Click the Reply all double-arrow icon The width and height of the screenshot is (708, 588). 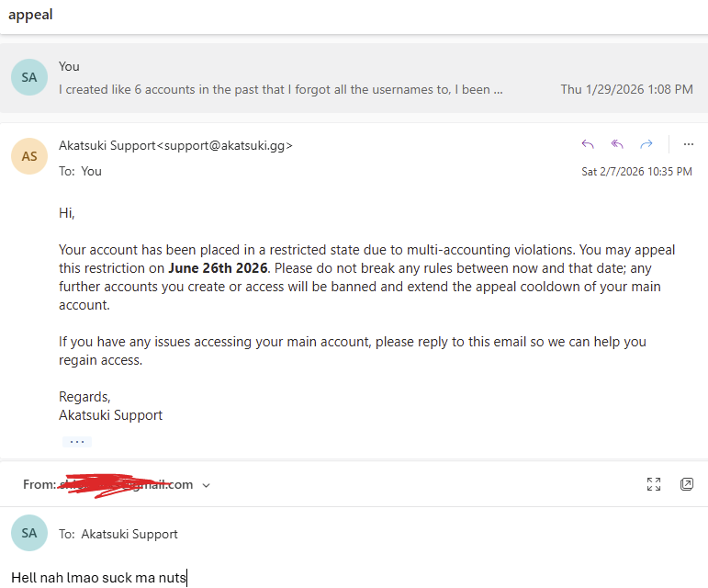[x=617, y=144]
